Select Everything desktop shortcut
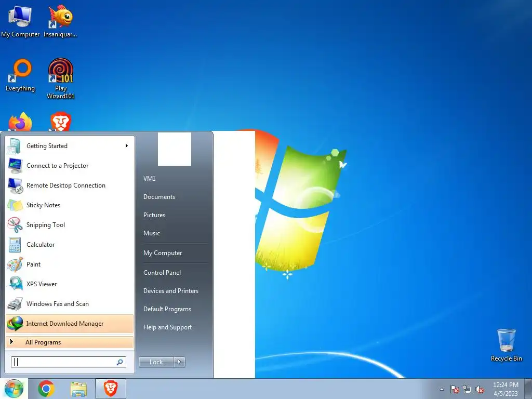532x399 pixels. 20,75
